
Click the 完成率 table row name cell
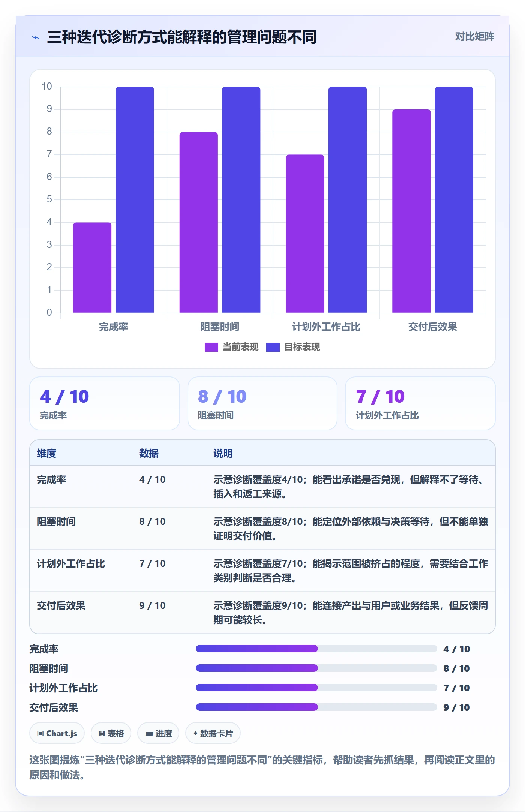pyautogui.click(x=51, y=480)
